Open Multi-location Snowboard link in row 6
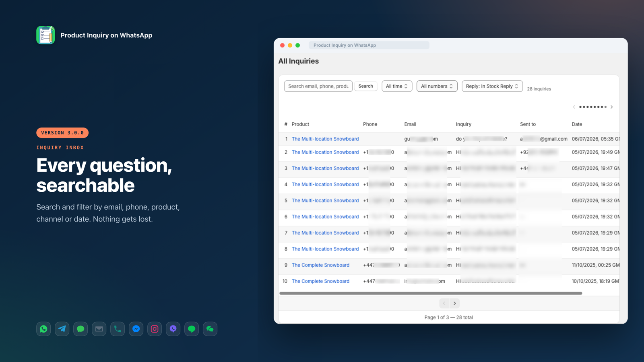This screenshot has height=362, width=644. pyautogui.click(x=325, y=216)
